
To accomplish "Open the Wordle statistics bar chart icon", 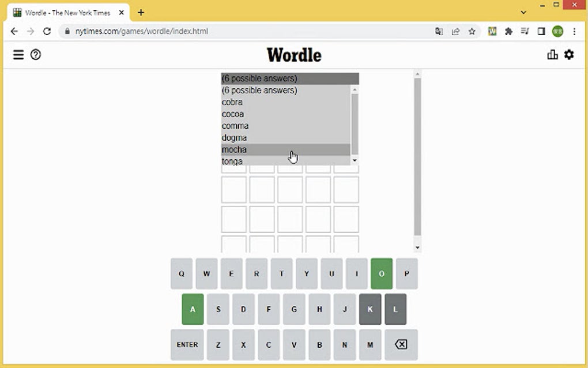I will point(552,54).
